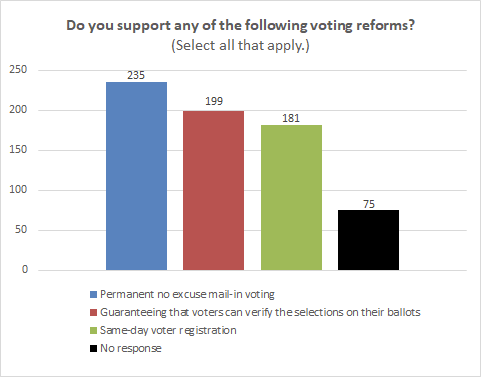Select the red bar valued 199

click(213, 190)
